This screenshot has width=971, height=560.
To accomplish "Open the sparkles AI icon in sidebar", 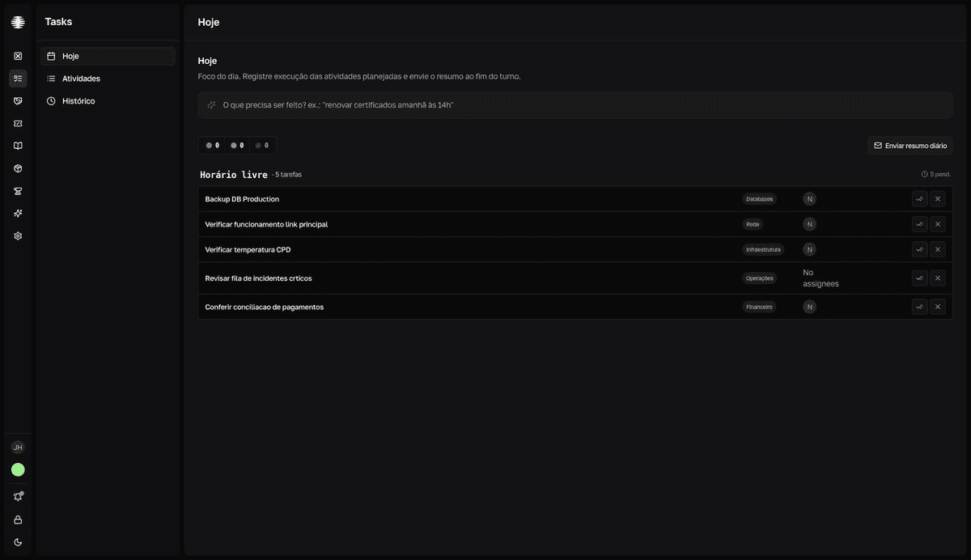I will point(18,214).
